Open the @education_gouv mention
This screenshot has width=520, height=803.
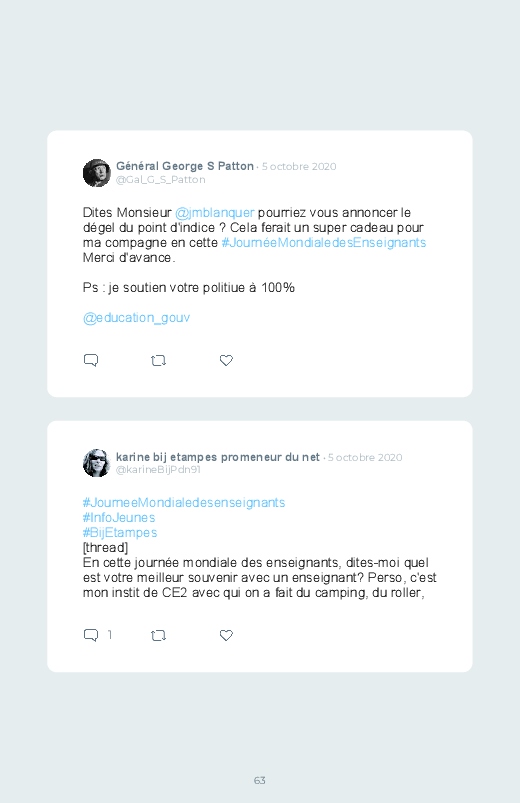coord(136,318)
